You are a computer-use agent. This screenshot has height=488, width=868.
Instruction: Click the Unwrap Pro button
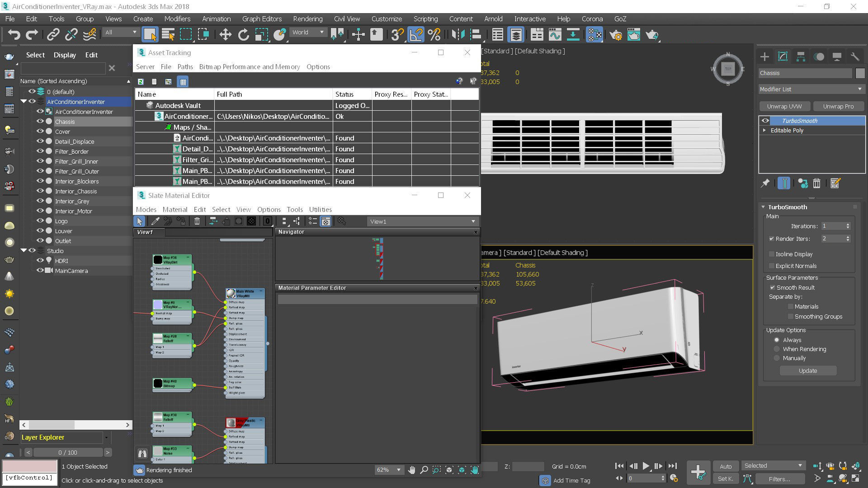pos(838,106)
